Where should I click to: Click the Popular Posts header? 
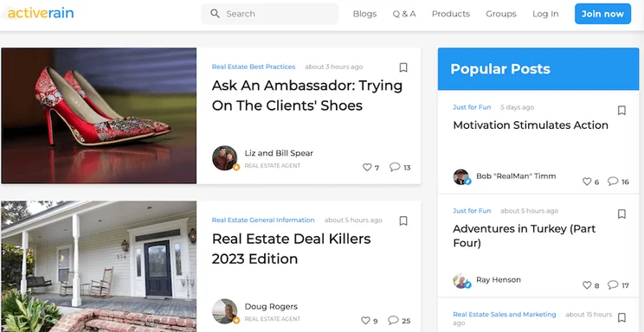pyautogui.click(x=538, y=69)
